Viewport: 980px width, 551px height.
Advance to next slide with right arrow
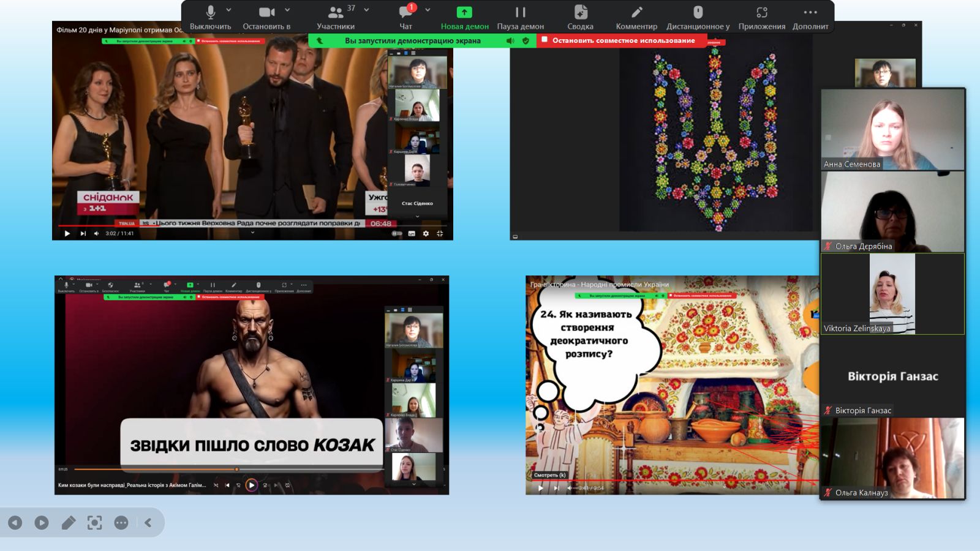42,523
